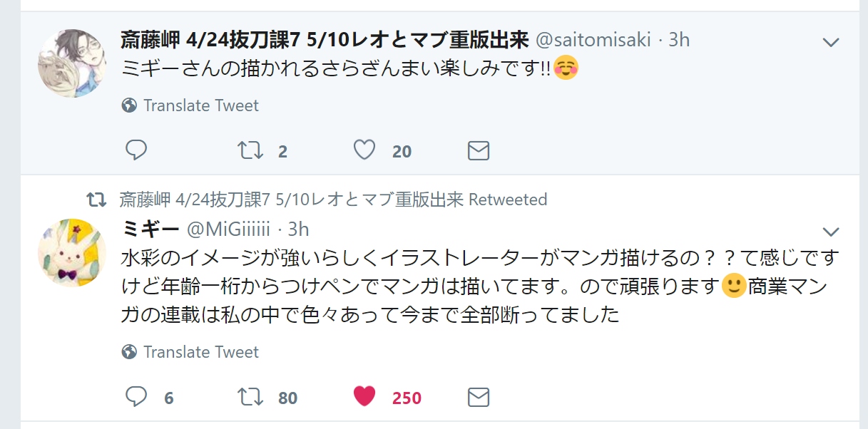Reply to the MiGiiiiii tweet
The width and height of the screenshot is (868, 429).
coord(136,397)
